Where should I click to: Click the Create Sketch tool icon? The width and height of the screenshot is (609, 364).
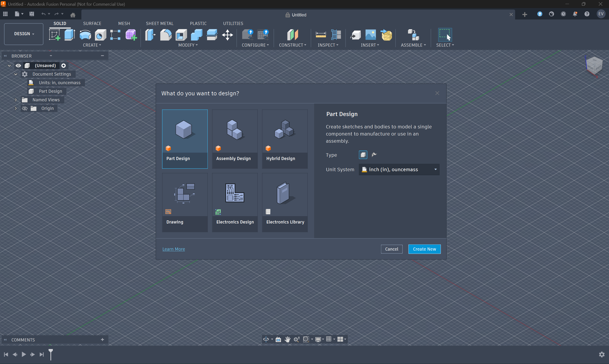[54, 35]
